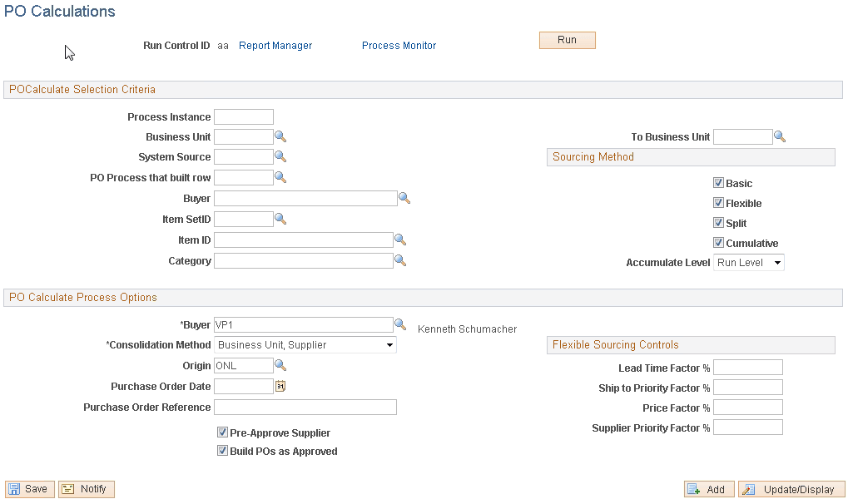The height and width of the screenshot is (504, 848).
Task: Open the Business Unit lookup icon
Action: [280, 136]
